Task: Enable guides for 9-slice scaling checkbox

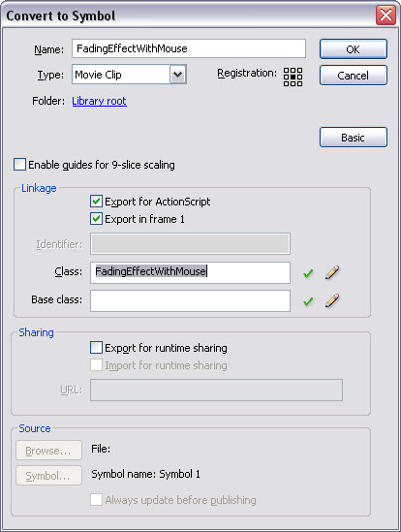Action: [19, 165]
